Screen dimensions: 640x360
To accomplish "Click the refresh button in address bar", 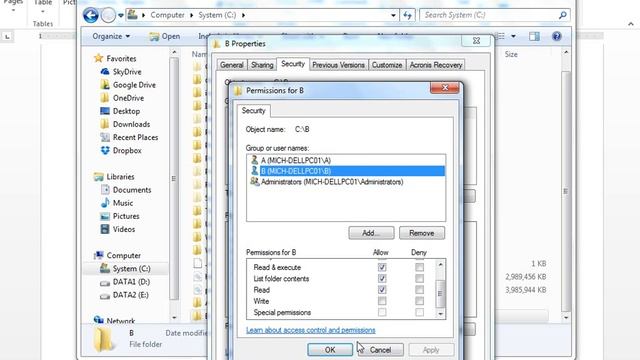I will point(407,16).
